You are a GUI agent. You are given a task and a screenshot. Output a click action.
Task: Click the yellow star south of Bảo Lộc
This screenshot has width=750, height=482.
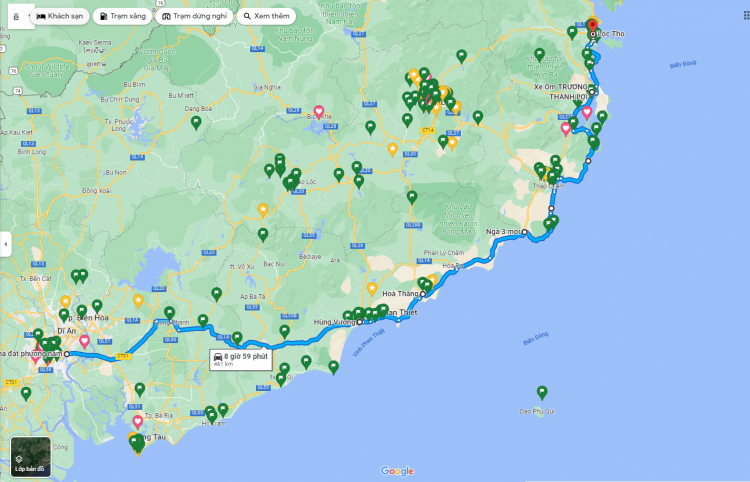tap(263, 210)
